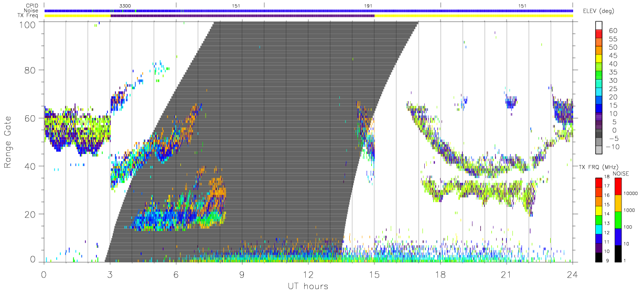
Task: Click the '3' tick on UT hours axis
Action: coord(110,275)
